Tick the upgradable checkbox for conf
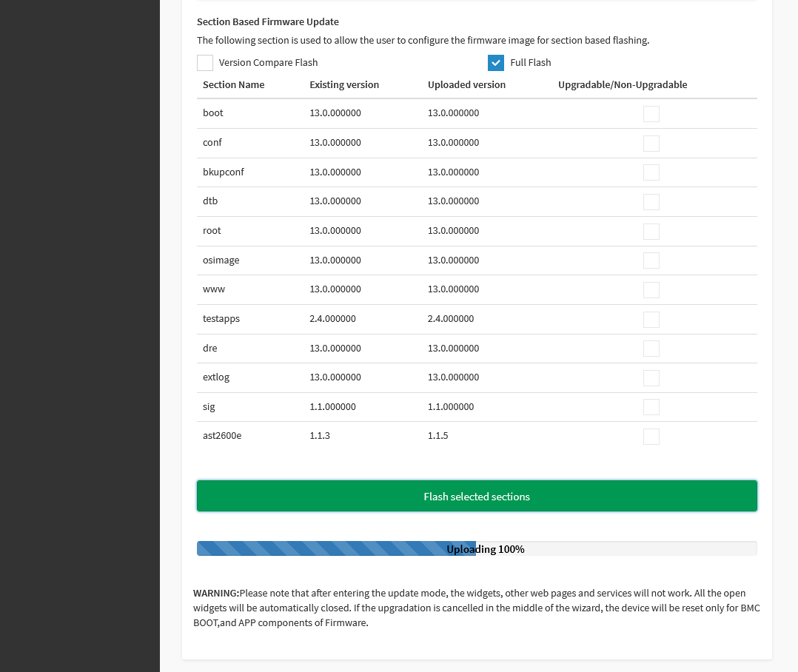Viewport: 798px width, 672px height. (x=651, y=144)
